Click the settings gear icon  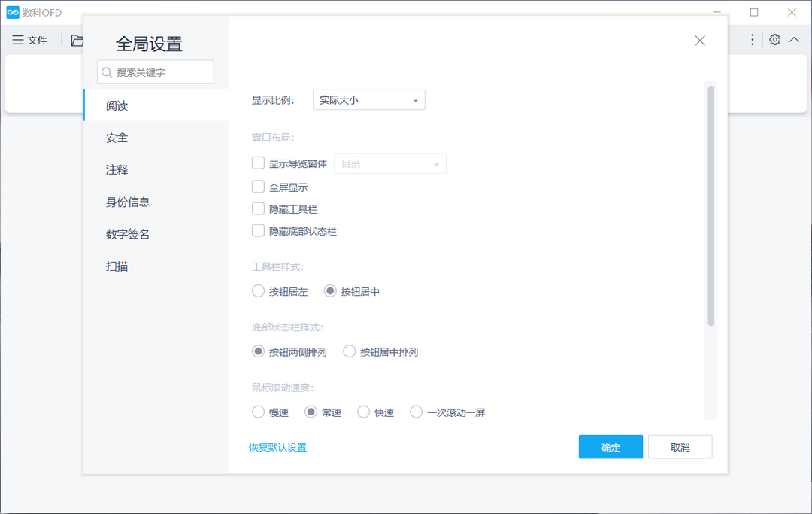(x=775, y=39)
